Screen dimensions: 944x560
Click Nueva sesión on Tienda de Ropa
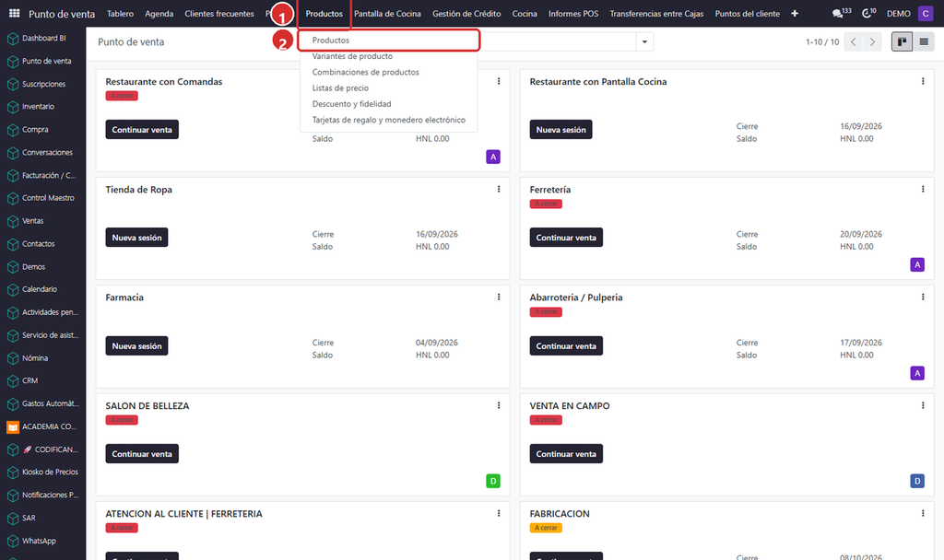[136, 238]
